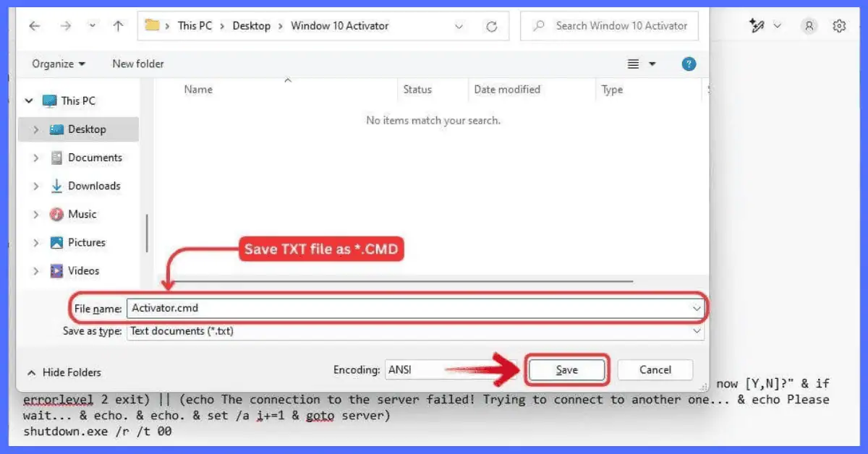Screen dimensions: 868x454
Task: Expand the Desktop tree node
Action: coord(35,129)
